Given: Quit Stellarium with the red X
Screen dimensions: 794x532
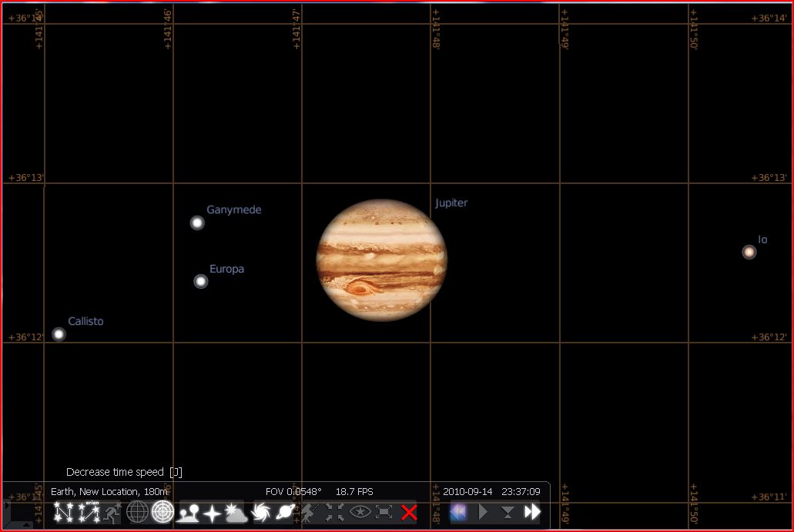Looking at the screenshot, I should pyautogui.click(x=409, y=513).
